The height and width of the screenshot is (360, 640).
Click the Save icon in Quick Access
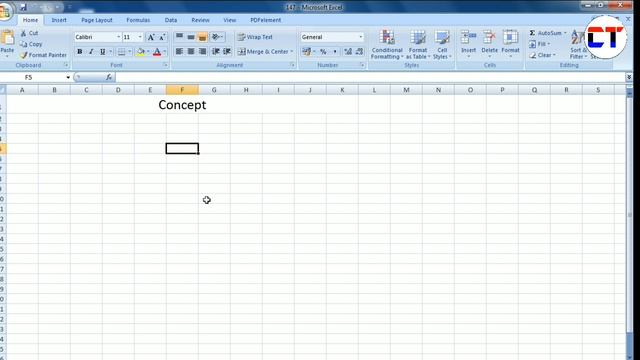23,7
